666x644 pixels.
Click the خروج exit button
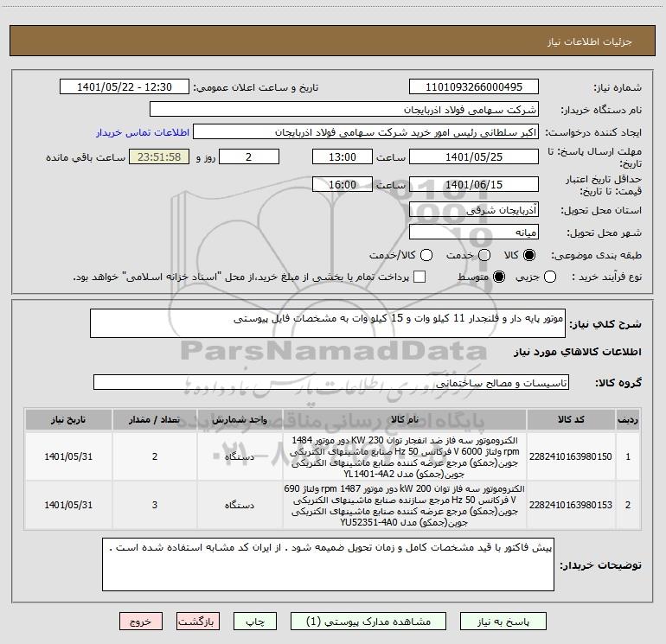pyautogui.click(x=141, y=622)
